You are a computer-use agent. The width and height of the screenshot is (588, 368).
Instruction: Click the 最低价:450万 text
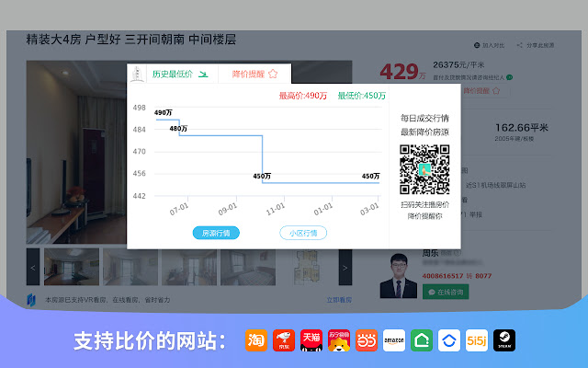point(361,96)
